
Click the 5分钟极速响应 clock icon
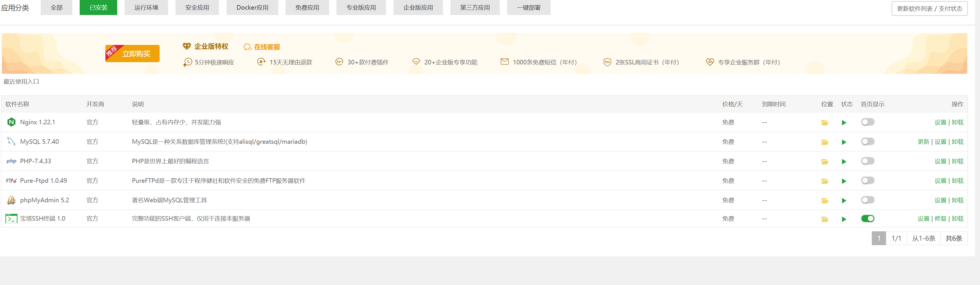pos(187,62)
